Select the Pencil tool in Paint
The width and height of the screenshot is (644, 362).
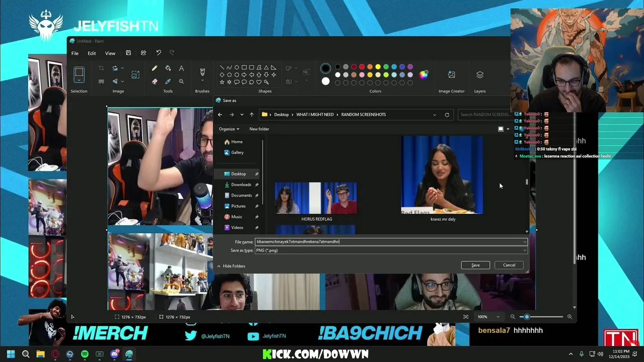(x=154, y=68)
